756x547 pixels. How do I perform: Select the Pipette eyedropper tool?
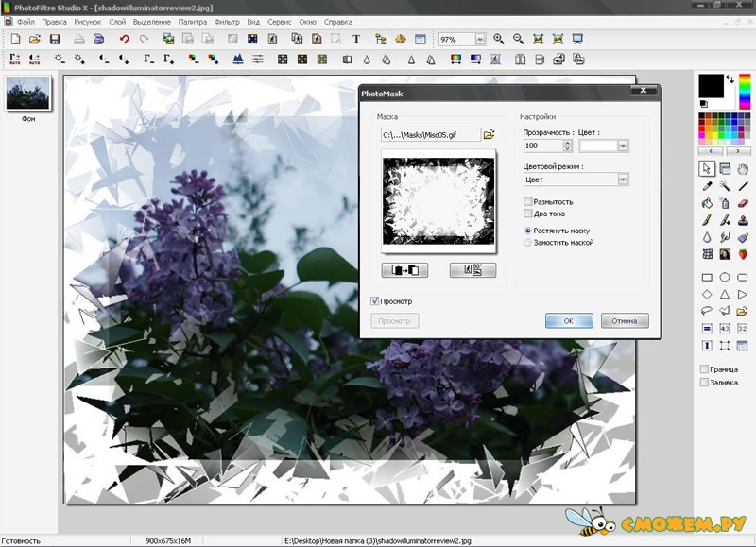(x=707, y=186)
